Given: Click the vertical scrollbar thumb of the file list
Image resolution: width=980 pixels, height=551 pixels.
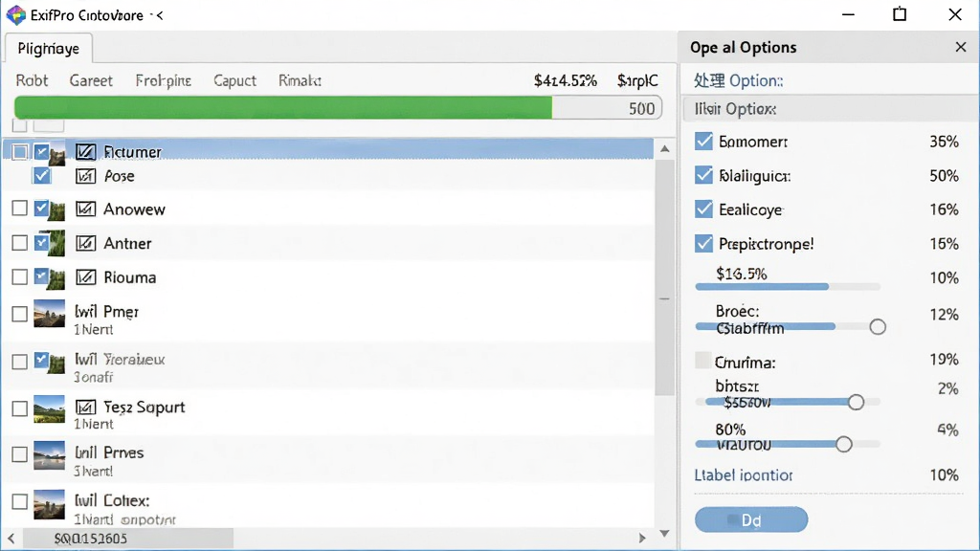Looking at the screenshot, I should point(664,278).
